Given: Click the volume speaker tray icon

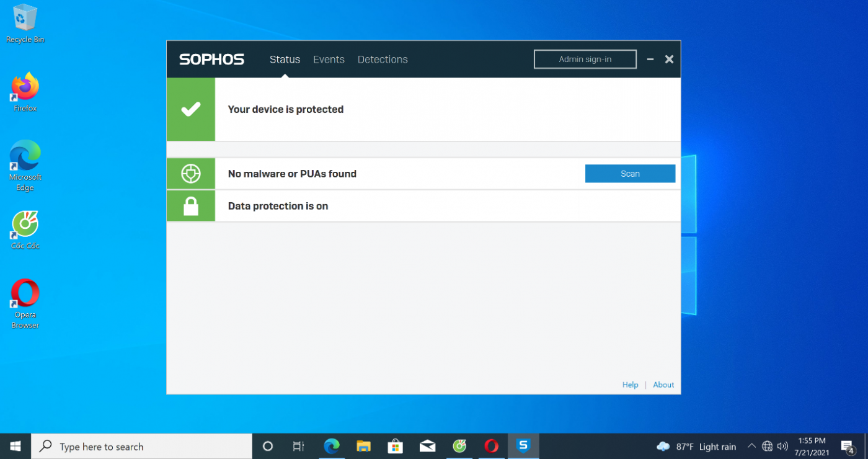Looking at the screenshot, I should [x=782, y=447].
